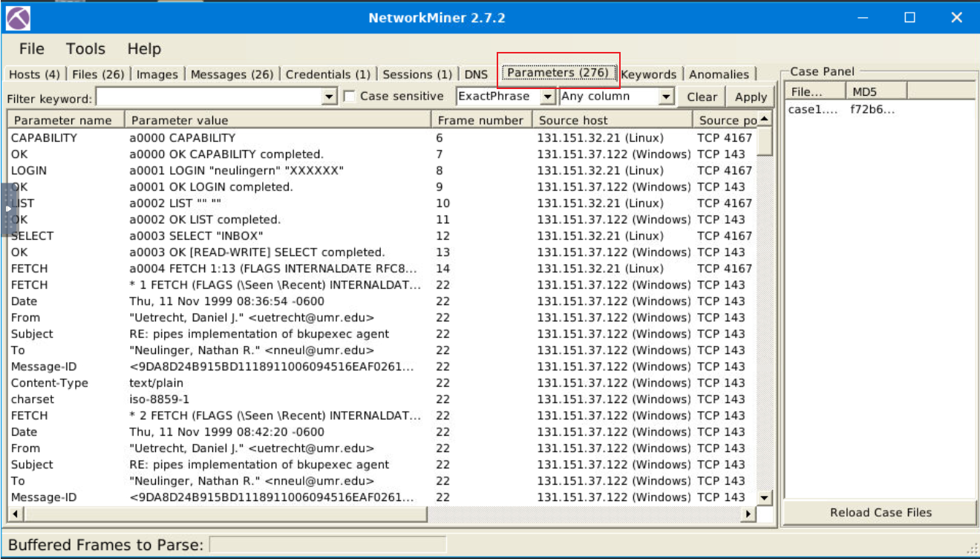This screenshot has height=559, width=980.
Task: Sort by Source host column header
Action: point(612,120)
